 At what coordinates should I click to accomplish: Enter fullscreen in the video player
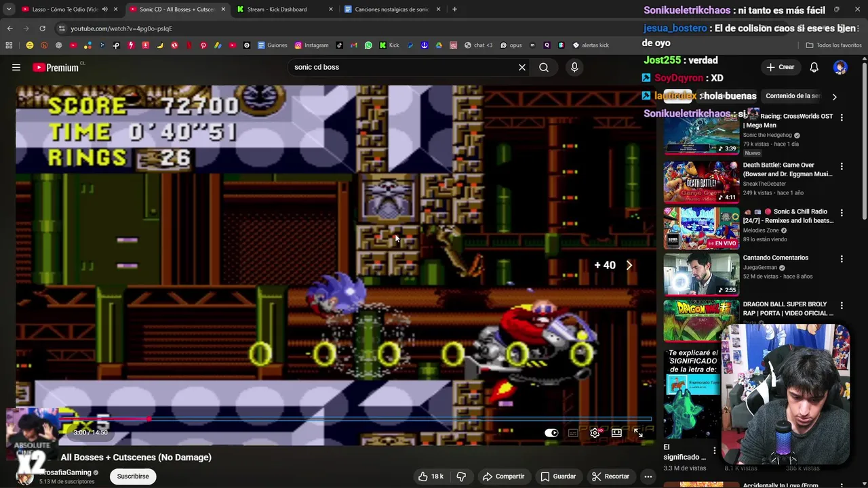pyautogui.click(x=638, y=433)
